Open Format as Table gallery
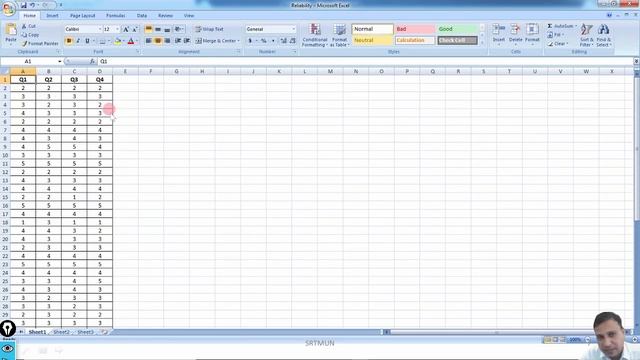 340,35
